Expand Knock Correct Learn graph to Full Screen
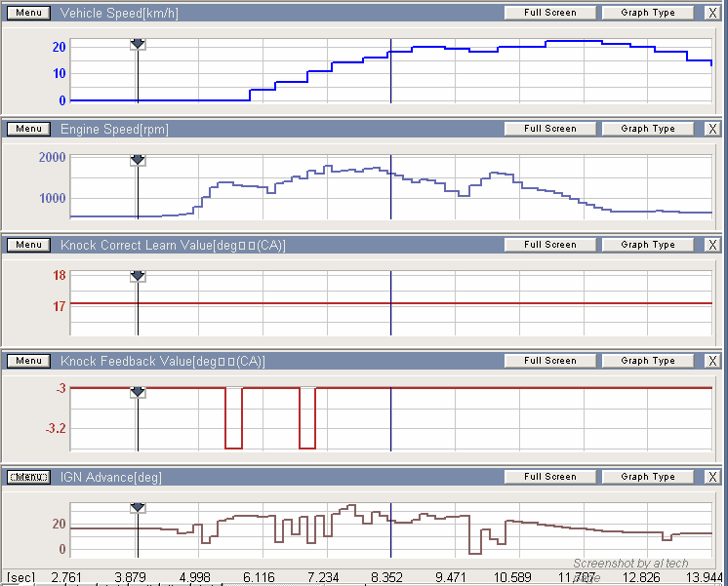 pos(549,245)
